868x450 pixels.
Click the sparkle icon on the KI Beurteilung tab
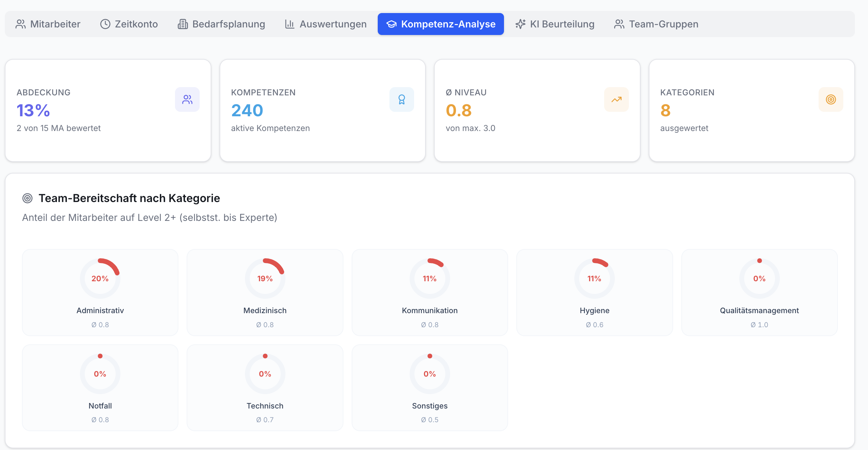520,24
